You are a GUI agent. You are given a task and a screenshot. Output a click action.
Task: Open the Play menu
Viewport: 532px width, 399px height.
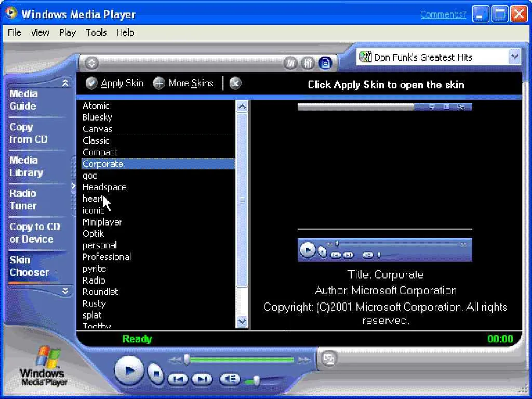[x=67, y=33]
